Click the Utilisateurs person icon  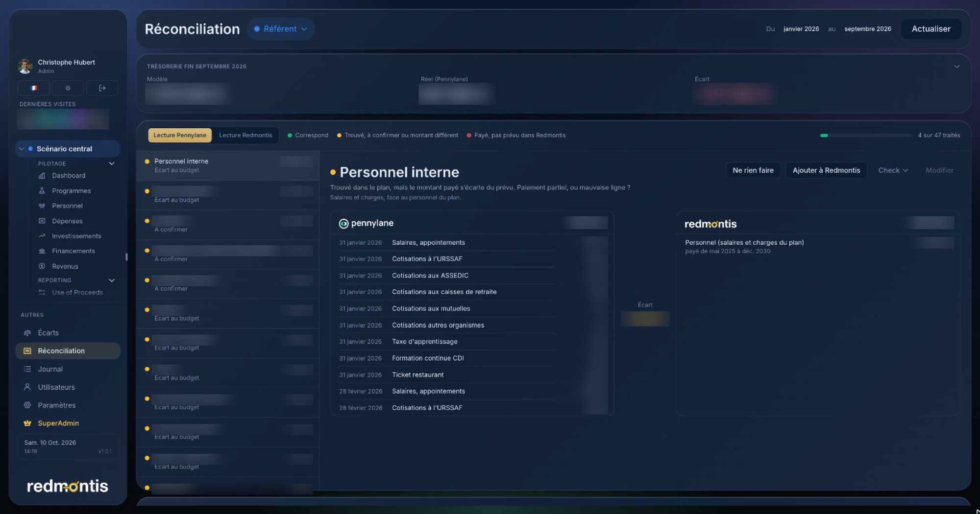[x=27, y=387]
